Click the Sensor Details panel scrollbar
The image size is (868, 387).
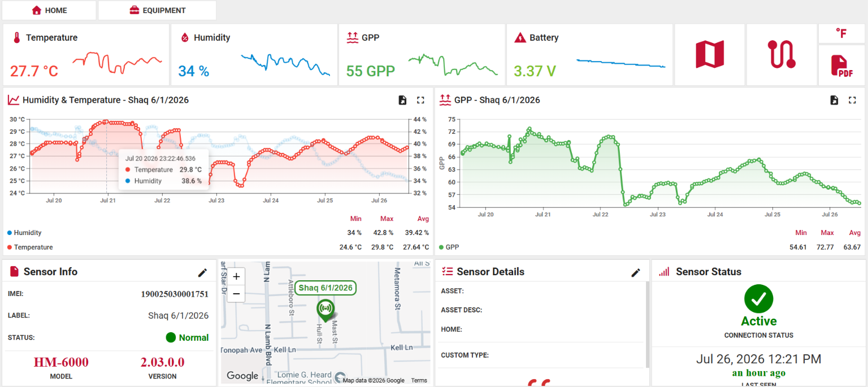tap(648, 325)
